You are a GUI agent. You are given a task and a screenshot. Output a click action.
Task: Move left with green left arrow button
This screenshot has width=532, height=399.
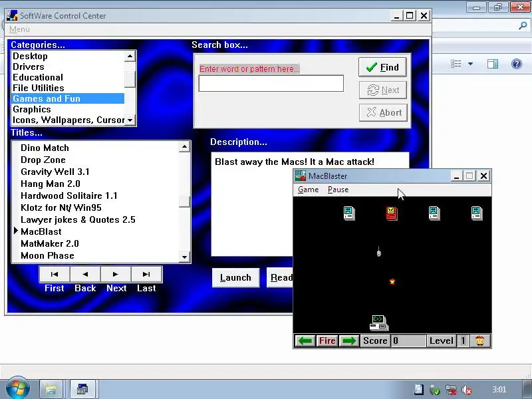coord(305,340)
